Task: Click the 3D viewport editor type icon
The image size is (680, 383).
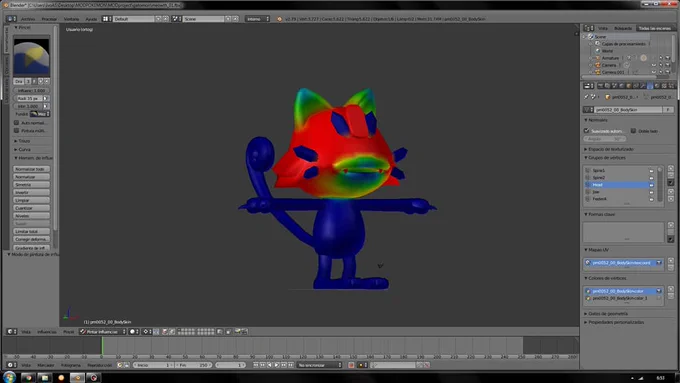Action: point(11,332)
